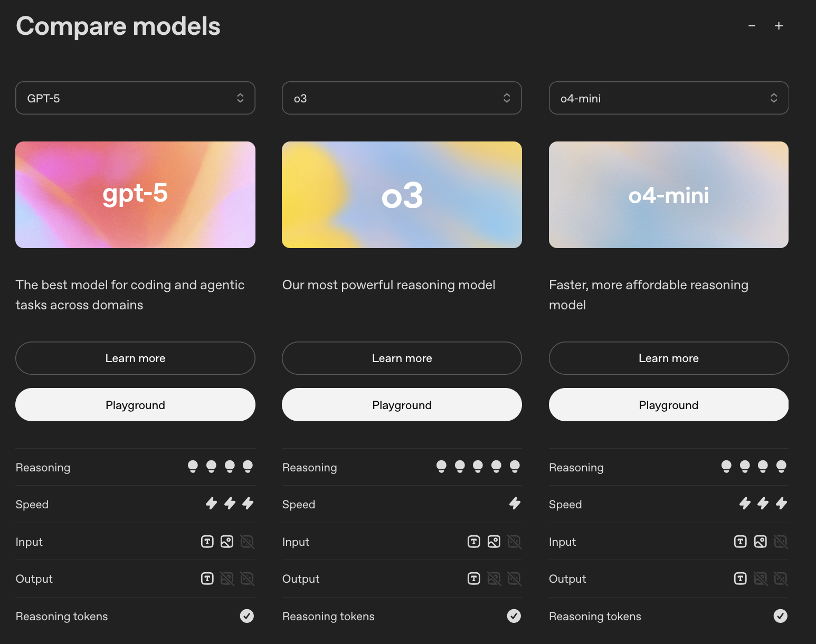Click GPT-5 disabled audio input icon
Image resolution: width=816 pixels, height=644 pixels.
click(247, 542)
